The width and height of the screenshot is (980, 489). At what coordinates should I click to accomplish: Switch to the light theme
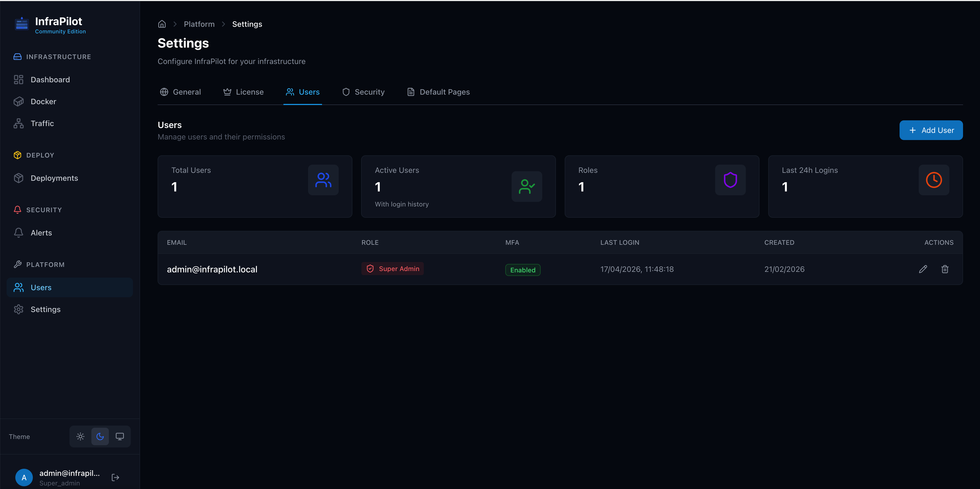[x=80, y=436]
